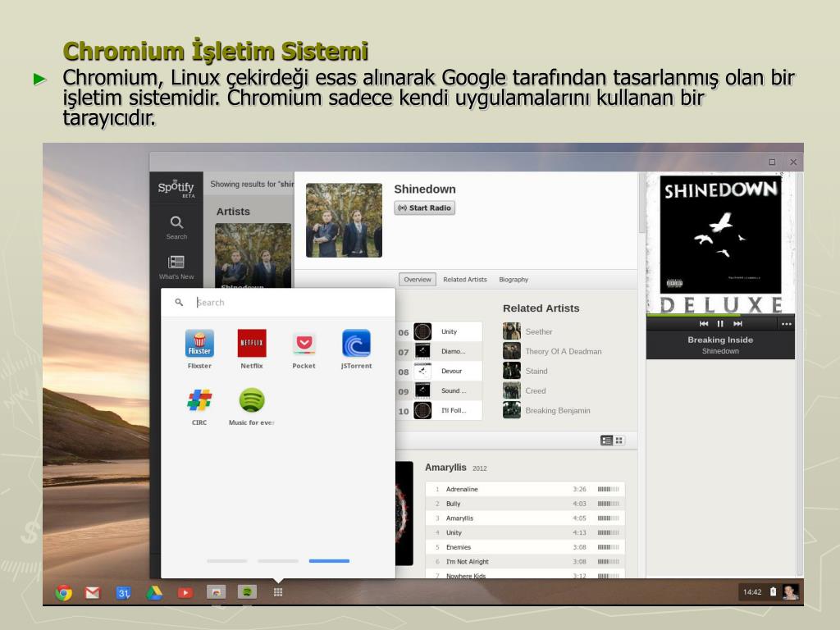This screenshot has width=840, height=630.
Task: Click the playback progress bar
Action: tap(720, 315)
